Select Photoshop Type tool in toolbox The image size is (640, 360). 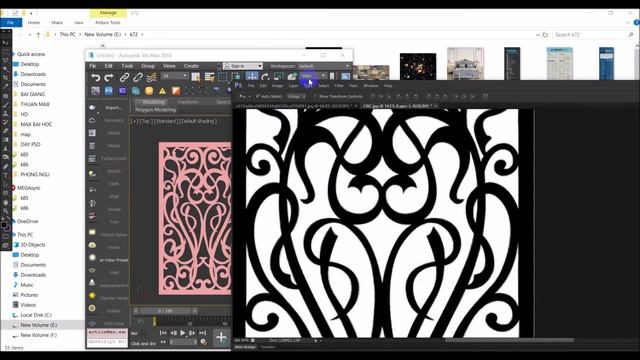point(5,175)
